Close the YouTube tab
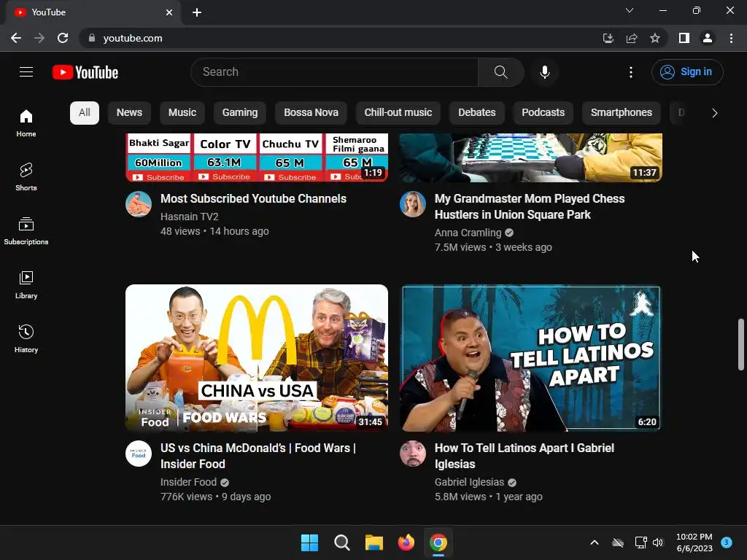The image size is (747, 560). pyautogui.click(x=169, y=12)
